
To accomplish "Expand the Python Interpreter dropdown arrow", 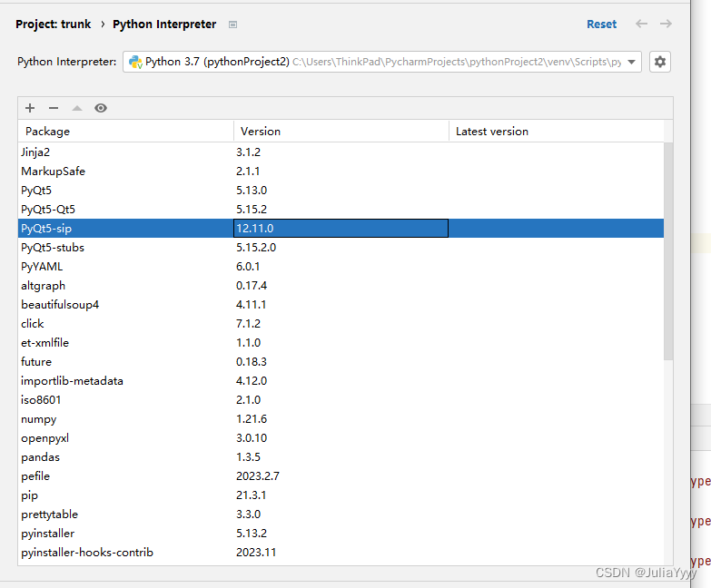I will click(631, 62).
